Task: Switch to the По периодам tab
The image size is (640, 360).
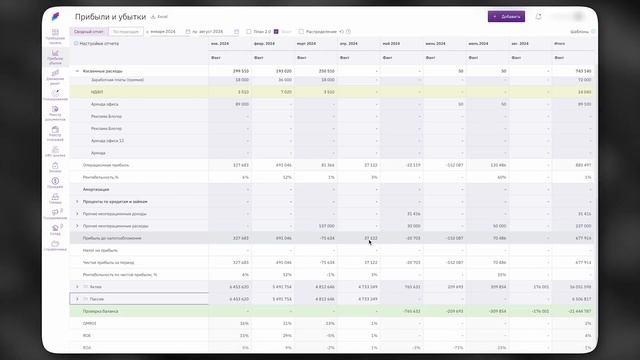Action: pyautogui.click(x=126, y=31)
